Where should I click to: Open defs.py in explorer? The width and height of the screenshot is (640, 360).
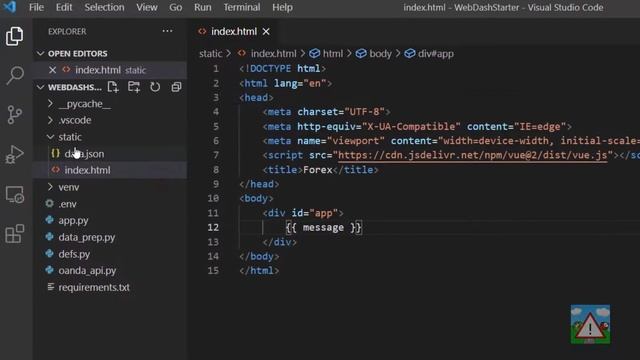coord(74,254)
